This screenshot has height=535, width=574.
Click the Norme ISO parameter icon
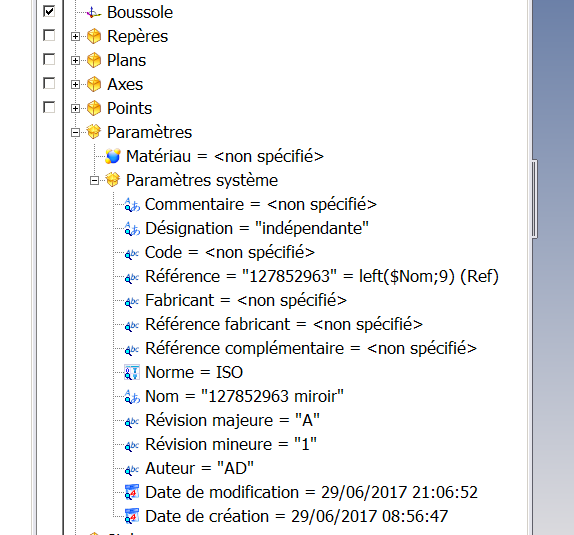coord(132,372)
